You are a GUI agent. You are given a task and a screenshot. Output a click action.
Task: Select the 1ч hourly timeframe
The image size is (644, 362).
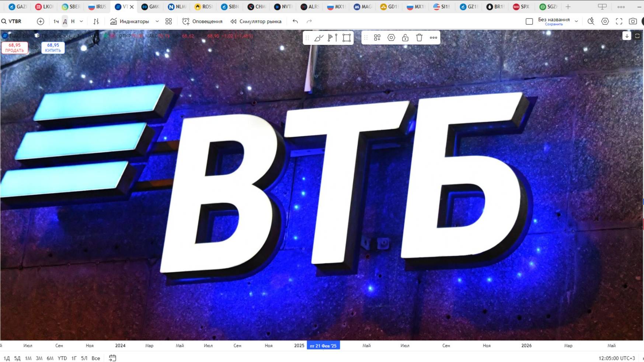tap(56, 21)
